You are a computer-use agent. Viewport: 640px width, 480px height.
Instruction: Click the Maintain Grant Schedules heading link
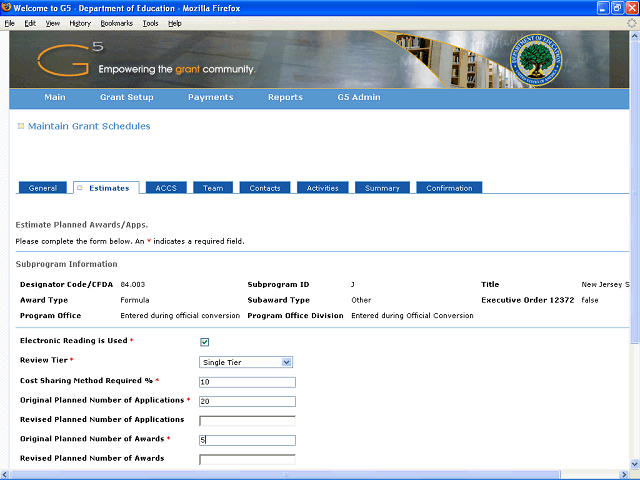click(89, 127)
